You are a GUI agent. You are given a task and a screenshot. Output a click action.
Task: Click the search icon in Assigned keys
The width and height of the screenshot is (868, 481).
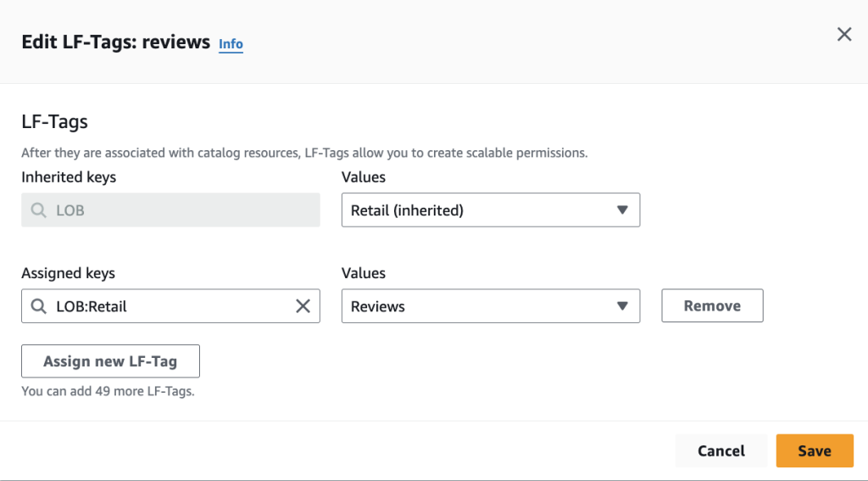[x=39, y=306]
